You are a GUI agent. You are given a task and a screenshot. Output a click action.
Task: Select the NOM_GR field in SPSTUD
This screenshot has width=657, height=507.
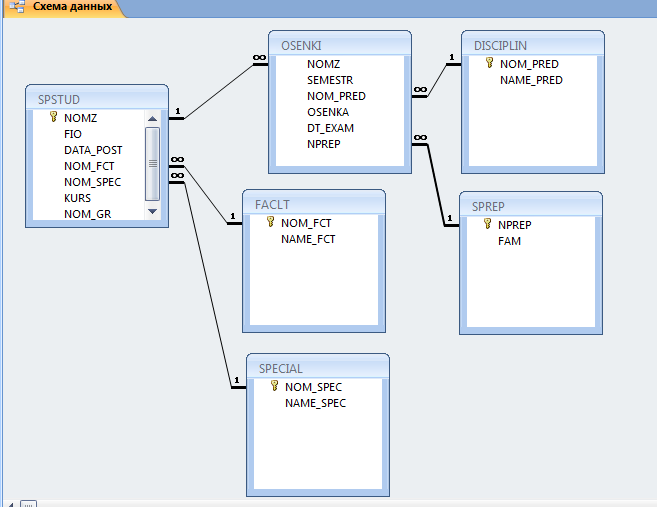click(x=88, y=214)
